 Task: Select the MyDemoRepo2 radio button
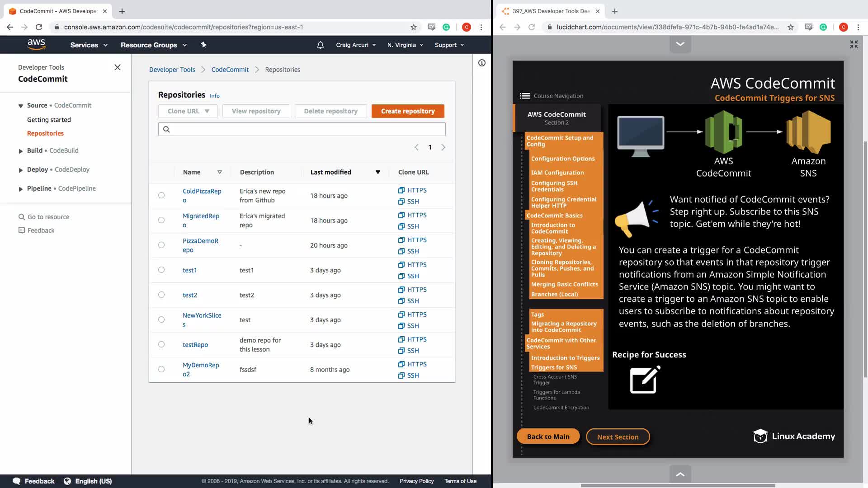coord(161,369)
